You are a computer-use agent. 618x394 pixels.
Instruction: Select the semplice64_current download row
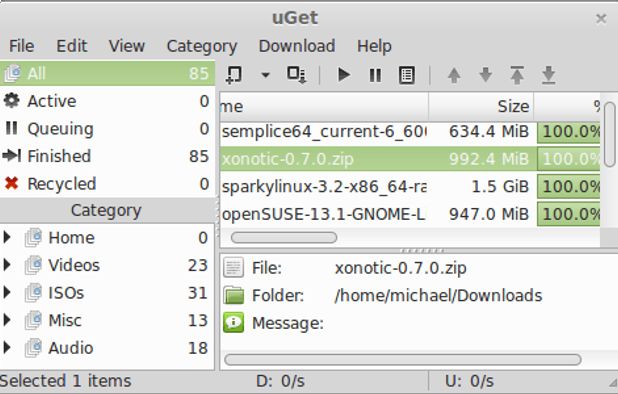click(x=410, y=132)
